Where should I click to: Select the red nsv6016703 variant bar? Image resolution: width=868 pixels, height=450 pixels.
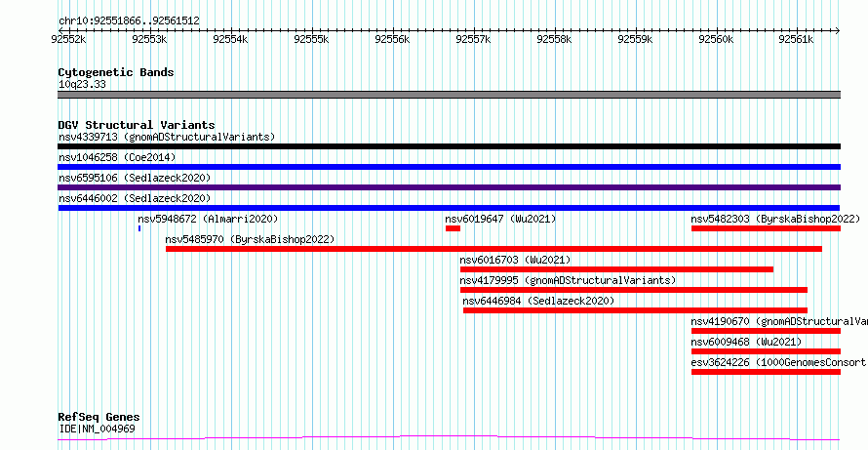coord(616,269)
